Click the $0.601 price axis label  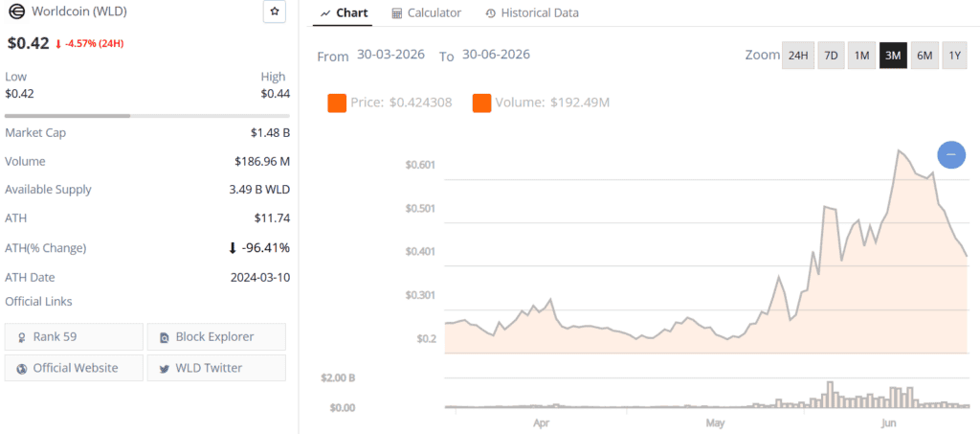(x=420, y=165)
